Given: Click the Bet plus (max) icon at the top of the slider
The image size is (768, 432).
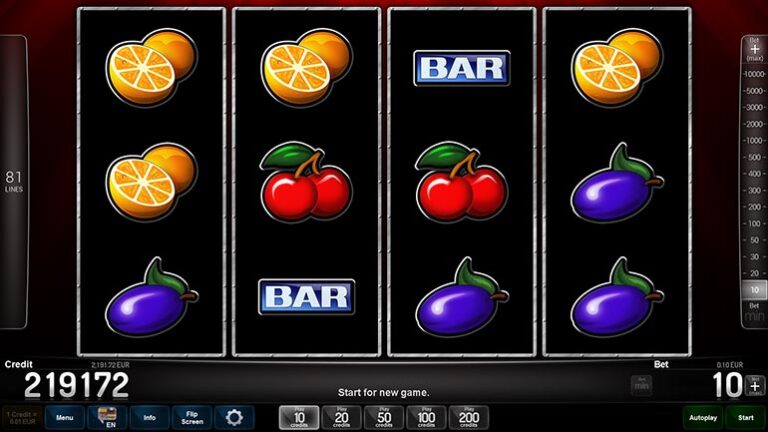Looking at the screenshot, I should point(754,49).
